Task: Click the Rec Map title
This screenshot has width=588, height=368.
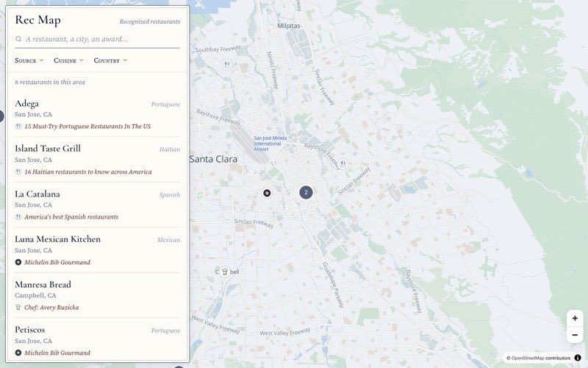Action: point(38,20)
